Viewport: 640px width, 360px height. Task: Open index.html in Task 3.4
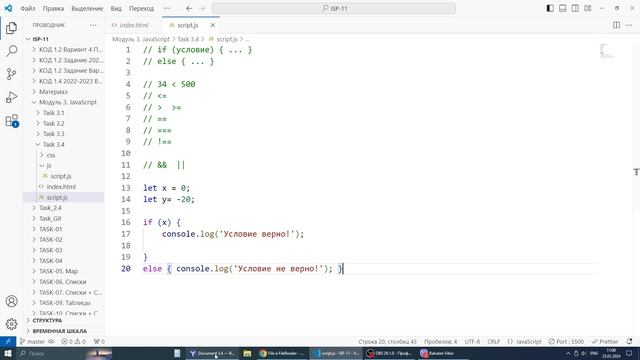64,187
